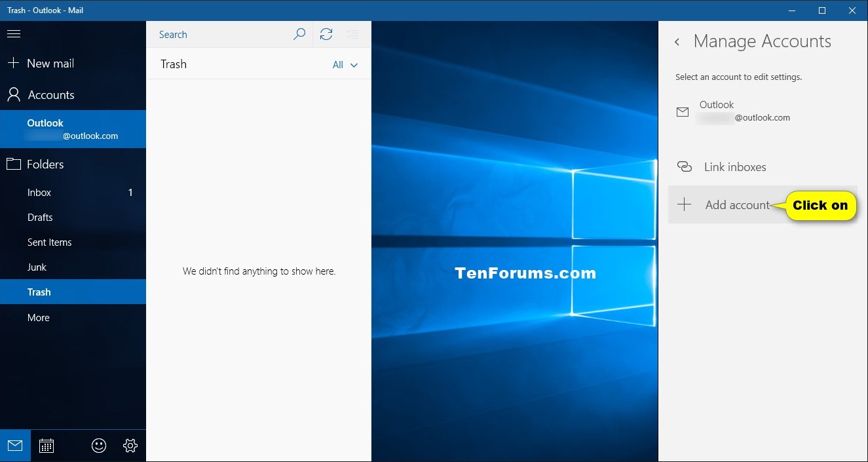Close the Mail window
The width and height of the screenshot is (868, 462).
pyautogui.click(x=852, y=10)
